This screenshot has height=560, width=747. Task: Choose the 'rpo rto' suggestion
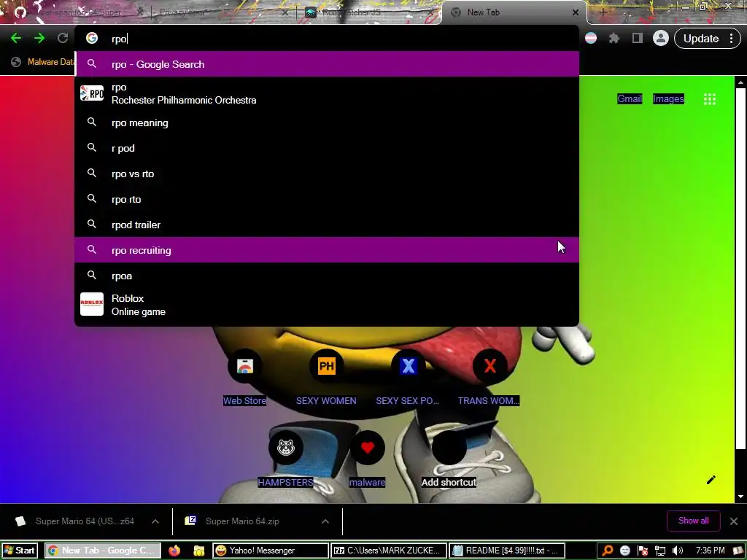click(x=327, y=199)
